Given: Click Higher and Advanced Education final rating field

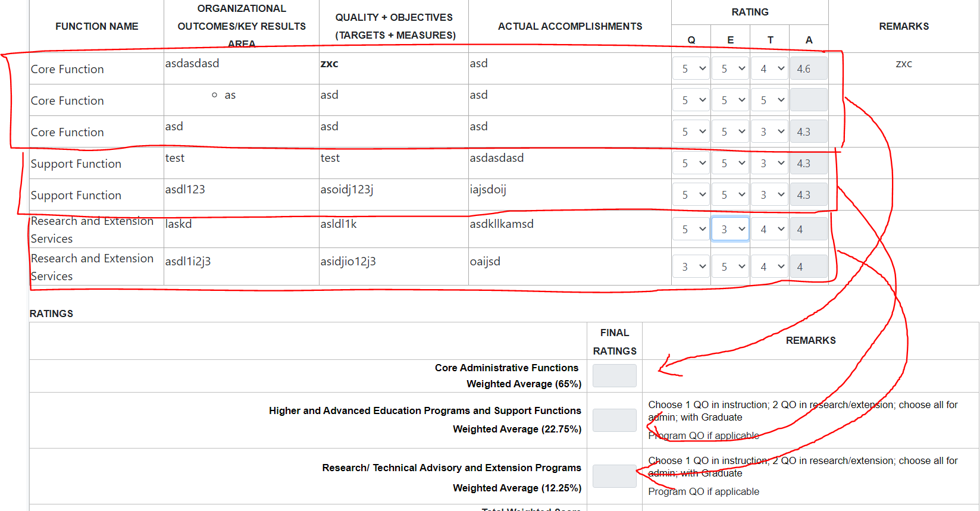Looking at the screenshot, I should coord(615,420).
